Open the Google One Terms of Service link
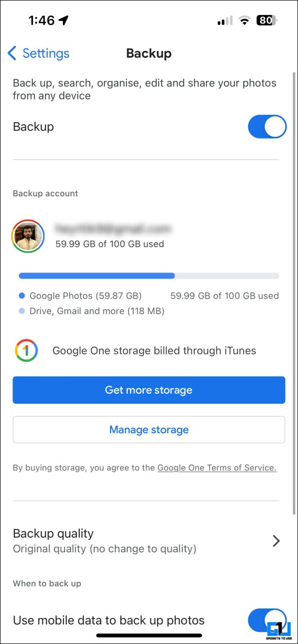Viewport: 298px width, 644px height. 217,467
